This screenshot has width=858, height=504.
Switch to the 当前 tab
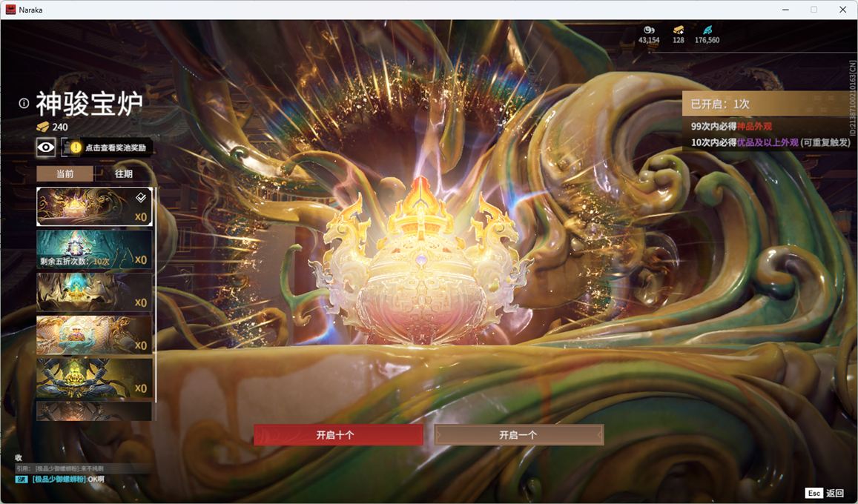(x=65, y=173)
